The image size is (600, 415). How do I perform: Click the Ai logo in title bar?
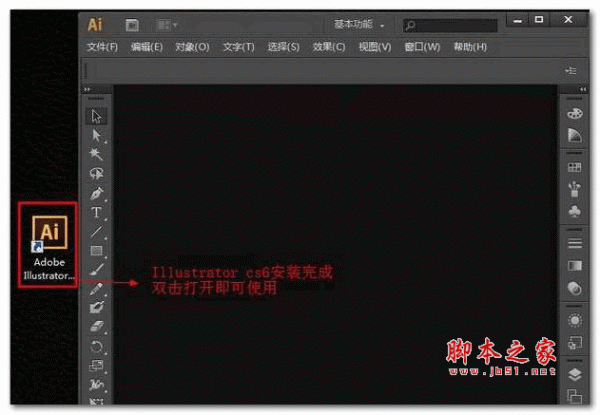coord(95,25)
